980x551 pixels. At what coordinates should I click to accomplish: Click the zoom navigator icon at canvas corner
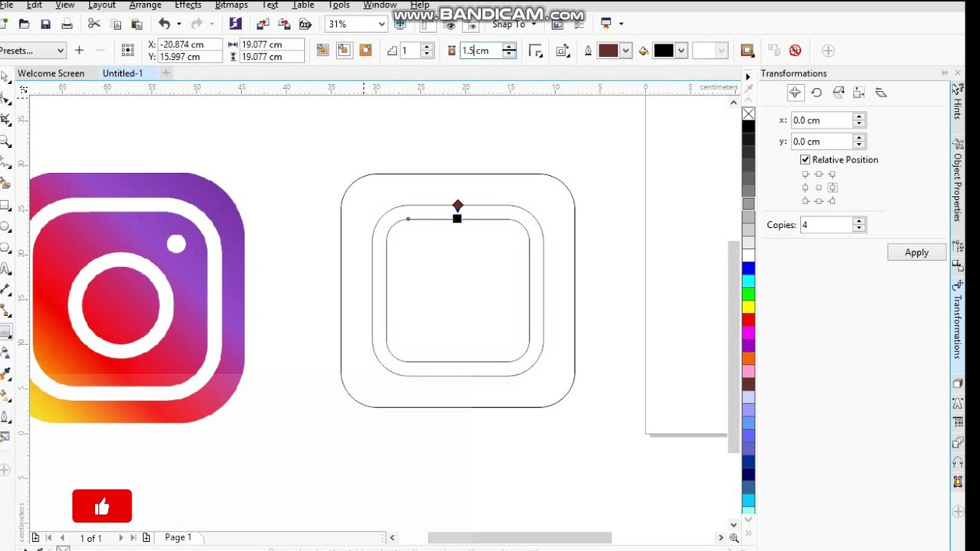734,538
